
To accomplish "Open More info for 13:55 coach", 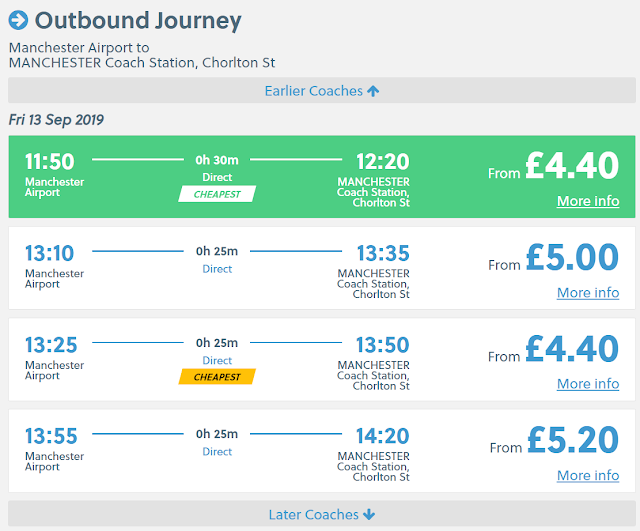I will 587,476.
